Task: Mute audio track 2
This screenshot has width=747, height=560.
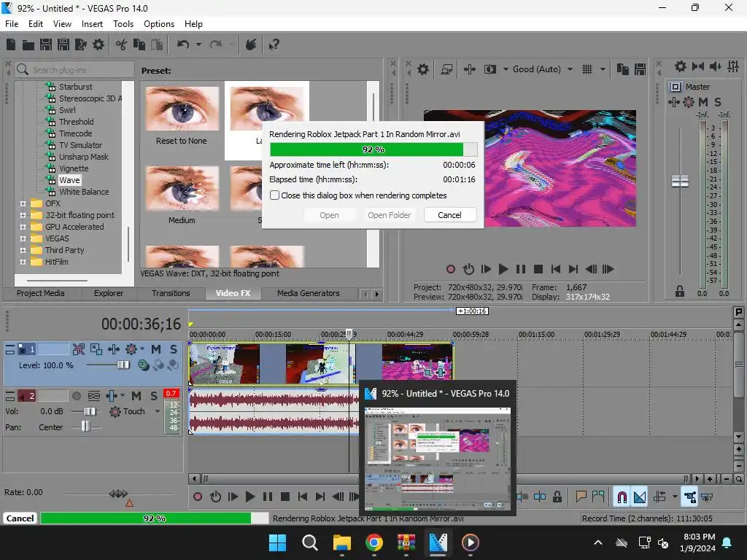Action: 136,396
